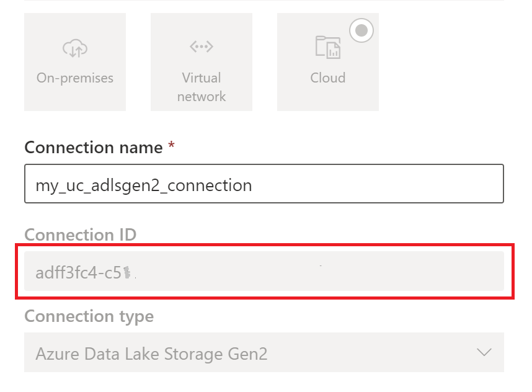Click the Connection type chevron arrow
This screenshot has width=532, height=392.
(x=485, y=352)
